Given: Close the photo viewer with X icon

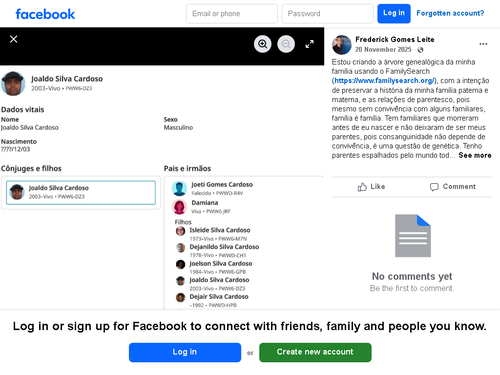Looking at the screenshot, I should (14, 39).
